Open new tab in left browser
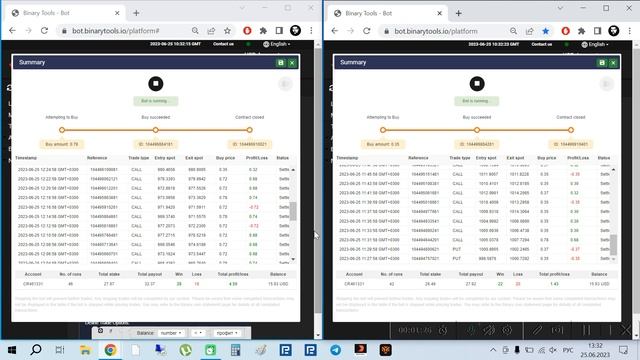 (136, 13)
